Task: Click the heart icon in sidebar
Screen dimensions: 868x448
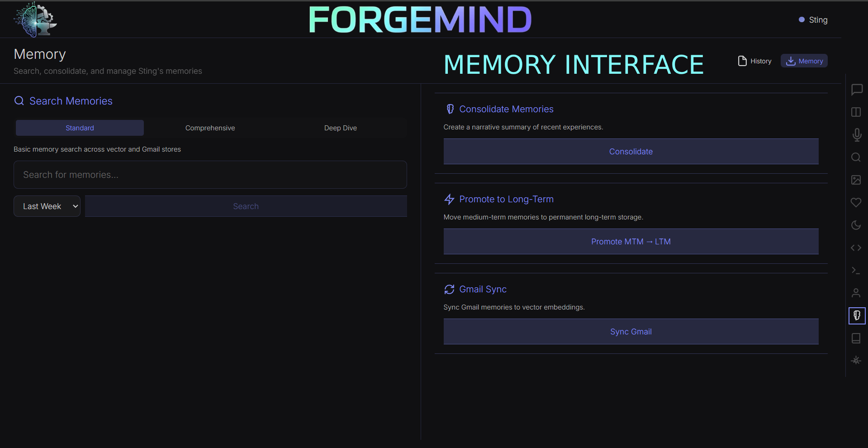Action: pos(856,203)
